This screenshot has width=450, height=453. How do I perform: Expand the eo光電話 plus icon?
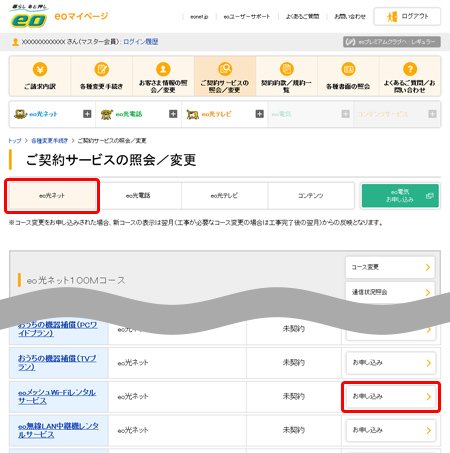173,114
